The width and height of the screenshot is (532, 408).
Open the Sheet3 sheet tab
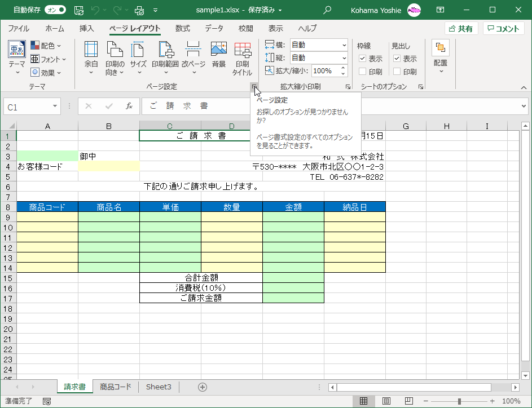[x=159, y=387]
